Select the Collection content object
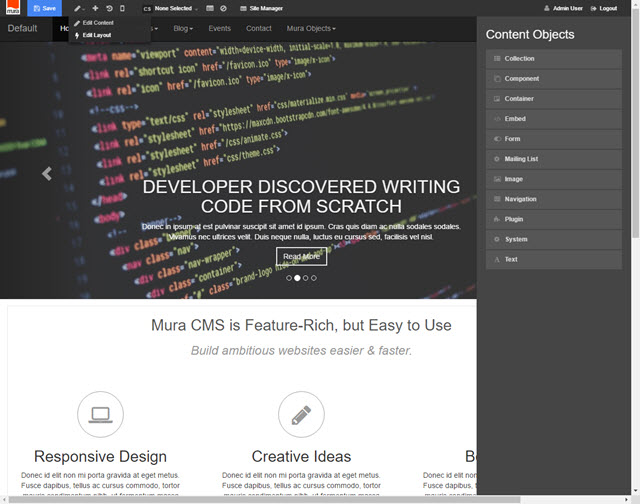Viewport: 640px width, 504px height. pyautogui.click(x=554, y=59)
